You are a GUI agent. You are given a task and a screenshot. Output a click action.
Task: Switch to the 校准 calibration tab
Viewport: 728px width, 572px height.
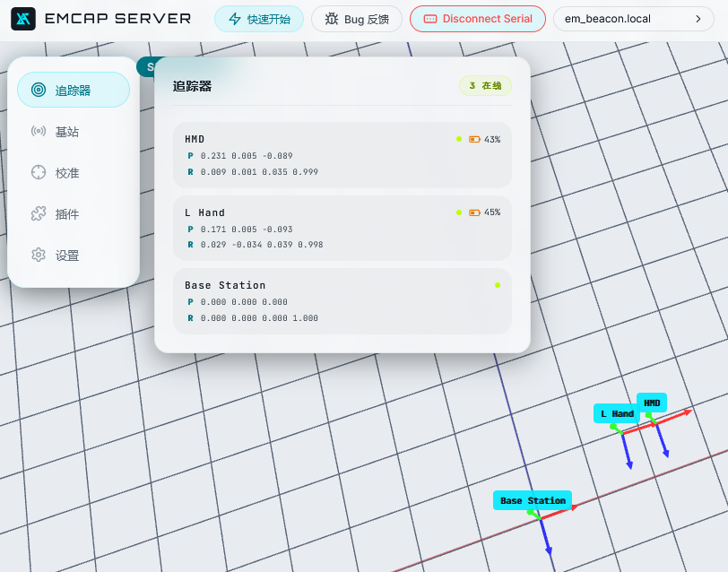(x=74, y=173)
